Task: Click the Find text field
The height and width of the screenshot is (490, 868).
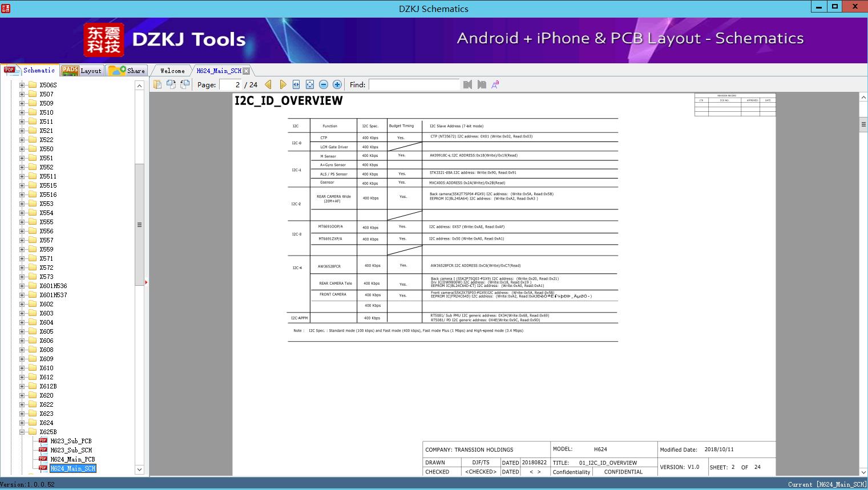Action: pyautogui.click(x=414, y=84)
